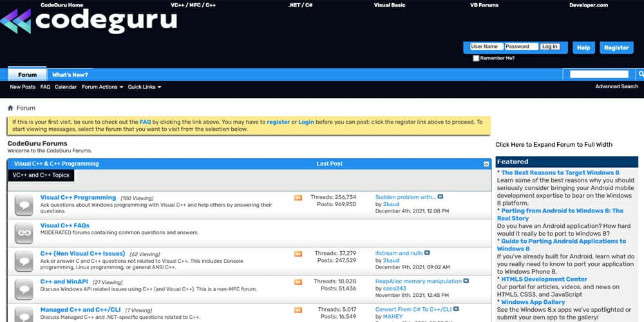Click the Log in button
644x322 pixels.
549,47
